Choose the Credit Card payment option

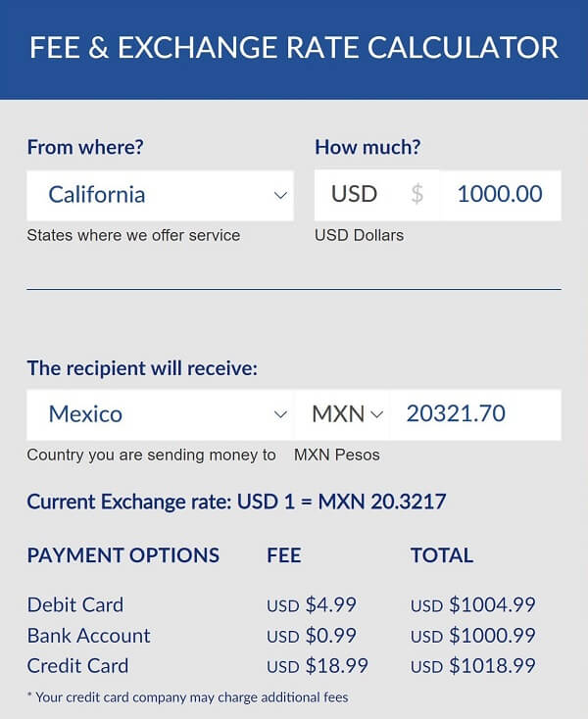coord(78,666)
